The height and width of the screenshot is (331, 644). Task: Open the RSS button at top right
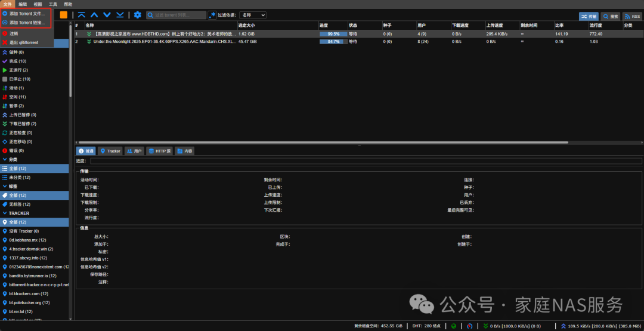click(631, 17)
